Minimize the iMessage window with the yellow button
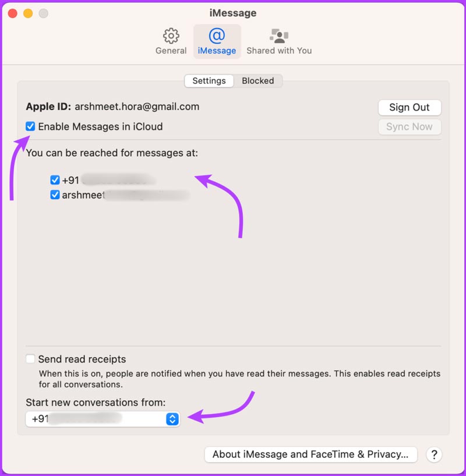Screen dimensions: 466x476 [28, 13]
